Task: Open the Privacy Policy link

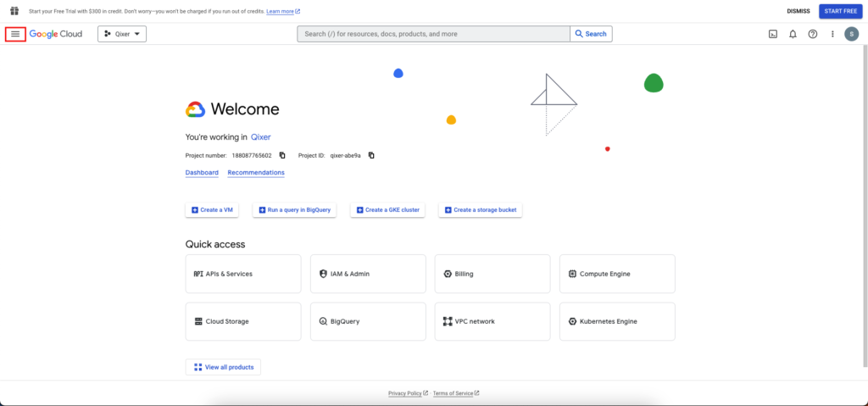Action: (409, 393)
